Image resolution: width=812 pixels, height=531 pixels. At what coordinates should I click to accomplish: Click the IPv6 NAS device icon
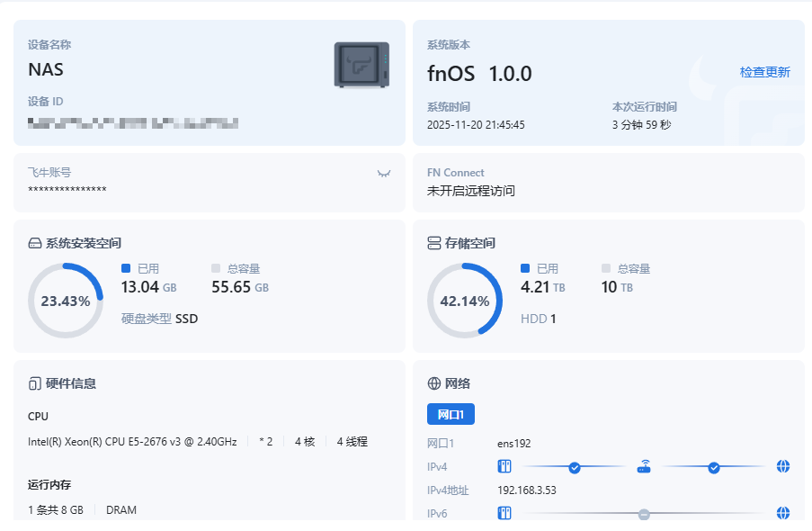(x=504, y=513)
